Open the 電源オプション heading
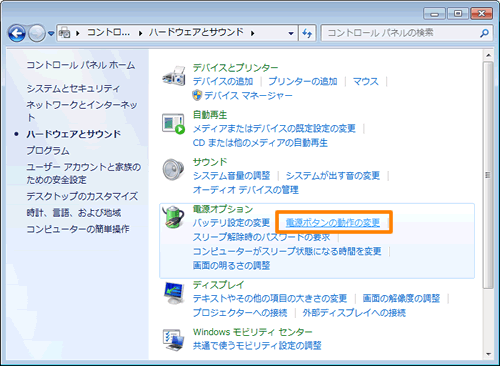The height and width of the screenshot is (366, 500). (x=223, y=209)
